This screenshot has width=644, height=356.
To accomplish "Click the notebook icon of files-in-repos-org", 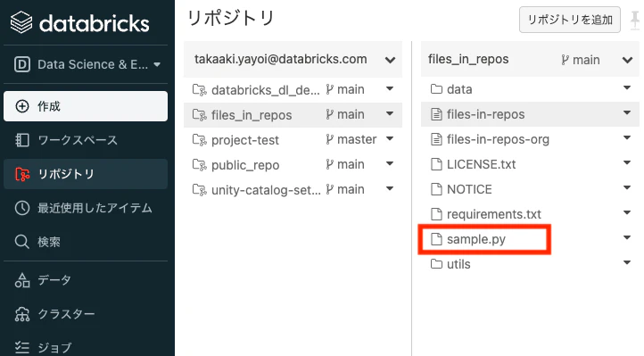I will point(436,139).
